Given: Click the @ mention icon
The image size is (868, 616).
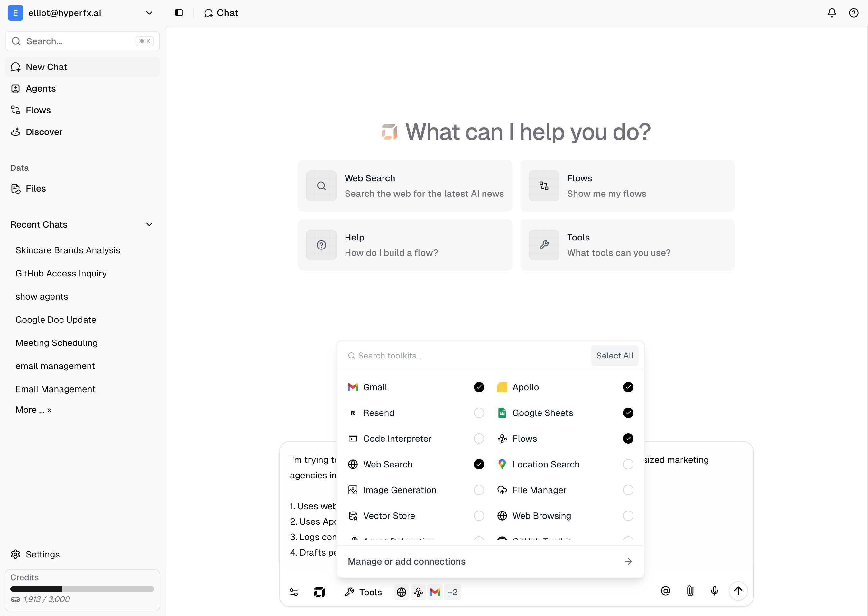Looking at the screenshot, I should coord(665,591).
